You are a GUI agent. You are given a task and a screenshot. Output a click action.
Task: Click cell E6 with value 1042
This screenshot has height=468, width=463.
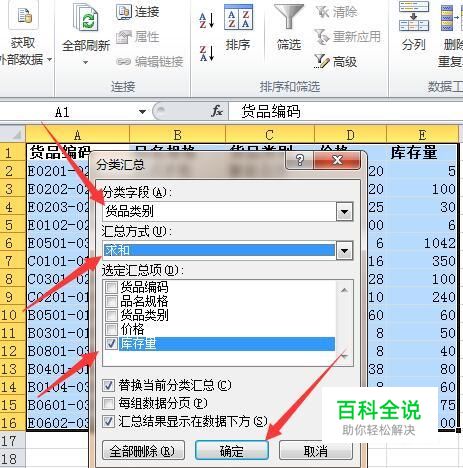pyautogui.click(x=422, y=243)
